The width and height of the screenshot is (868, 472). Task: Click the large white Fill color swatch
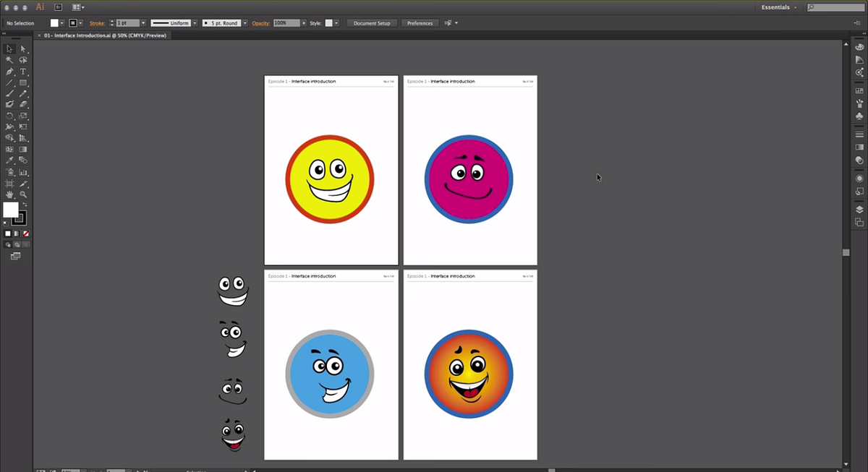tap(10, 210)
